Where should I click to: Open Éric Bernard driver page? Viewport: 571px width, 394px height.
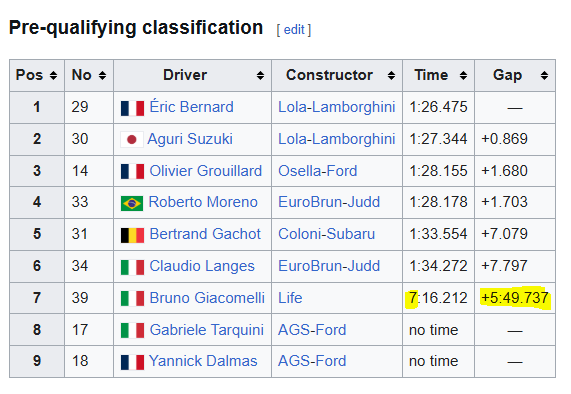point(191,107)
